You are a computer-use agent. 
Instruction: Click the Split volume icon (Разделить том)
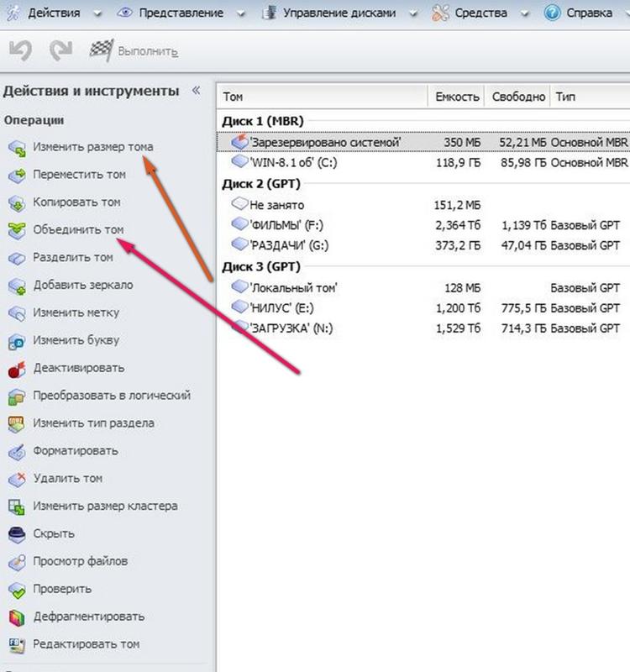pos(17,259)
